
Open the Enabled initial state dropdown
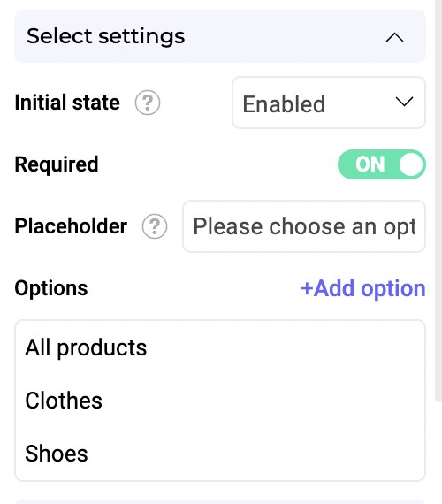pyautogui.click(x=329, y=103)
